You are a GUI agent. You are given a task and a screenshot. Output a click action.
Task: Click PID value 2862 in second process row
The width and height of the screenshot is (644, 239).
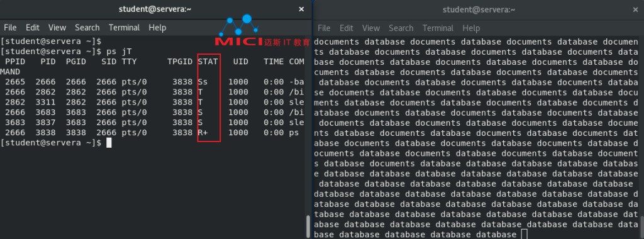tap(45, 92)
